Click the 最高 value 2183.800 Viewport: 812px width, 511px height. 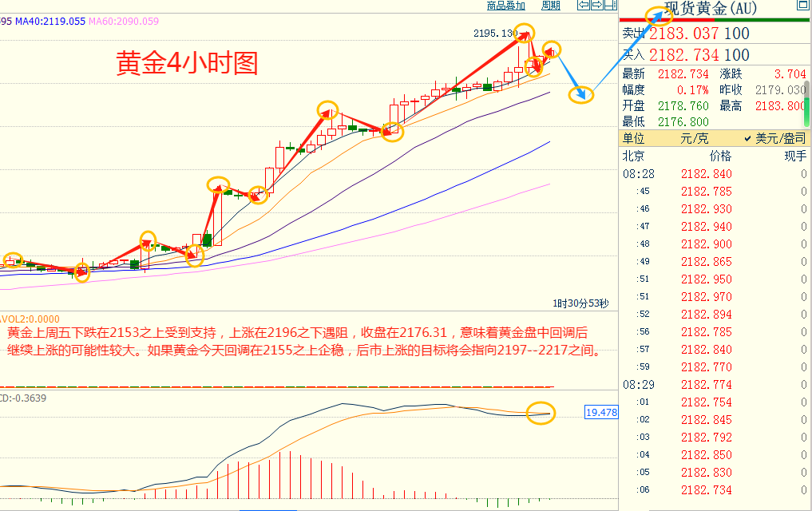pyautogui.click(x=780, y=106)
